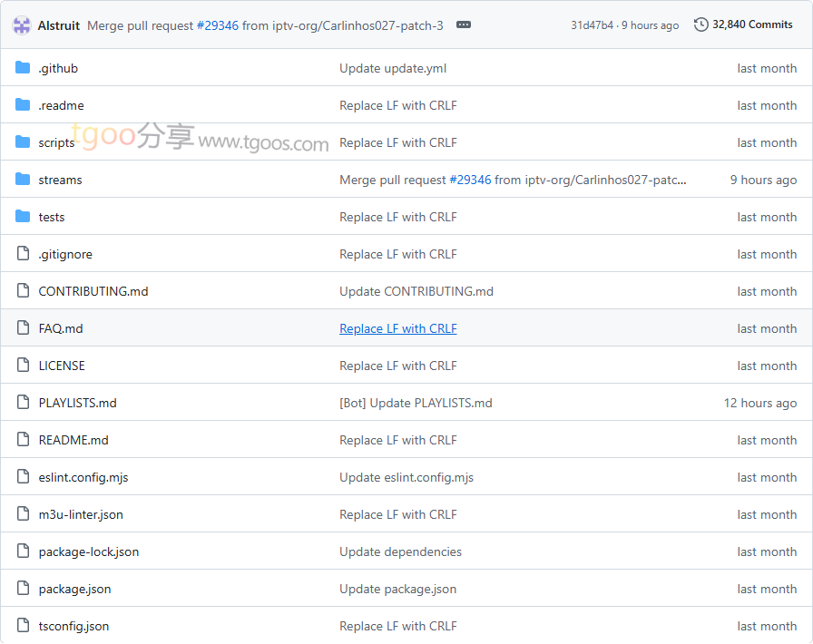Open the scripts folder
813x644 pixels.
click(x=56, y=142)
